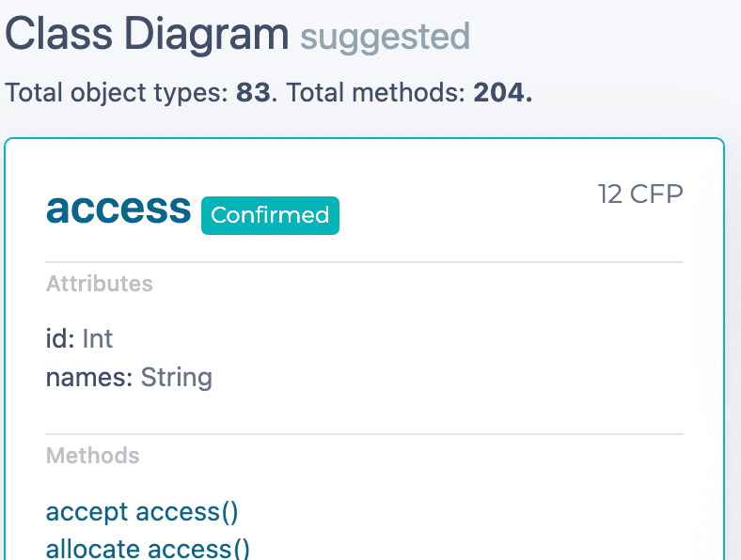Viewport: 741px width, 560px height.
Task: Click the Int type of id
Action: (98, 339)
